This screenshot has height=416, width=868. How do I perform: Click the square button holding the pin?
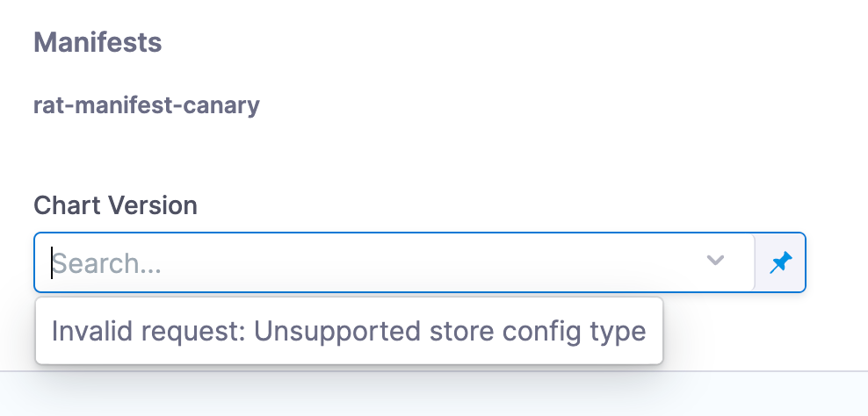pos(780,262)
